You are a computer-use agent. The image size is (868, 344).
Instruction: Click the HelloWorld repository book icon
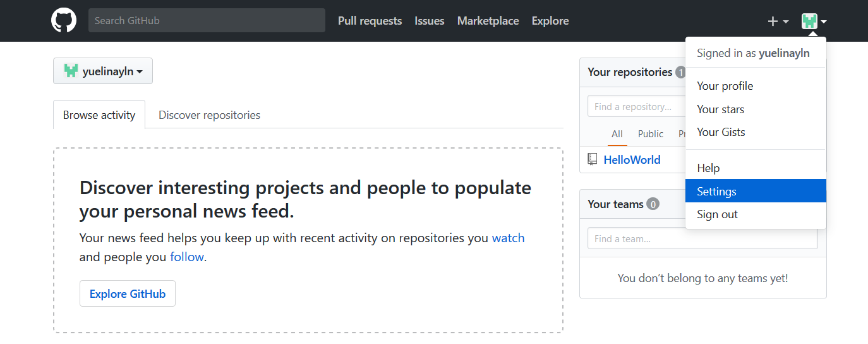point(593,159)
